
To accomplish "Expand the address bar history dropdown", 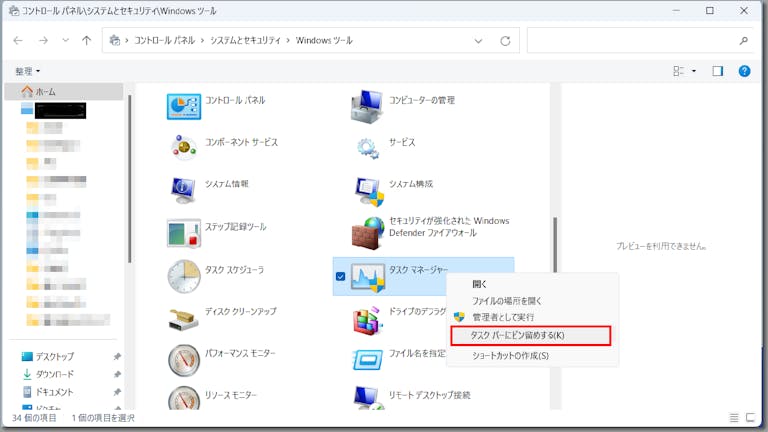I will (478, 41).
